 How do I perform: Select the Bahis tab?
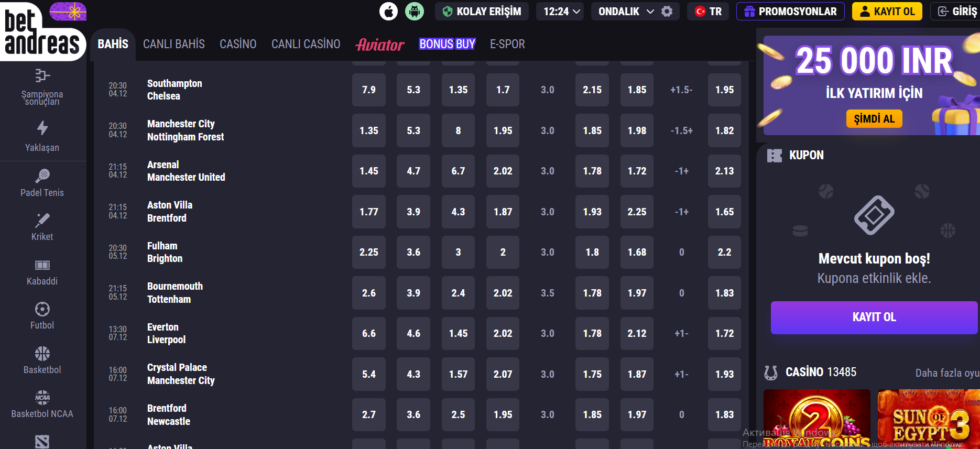pyautogui.click(x=113, y=44)
